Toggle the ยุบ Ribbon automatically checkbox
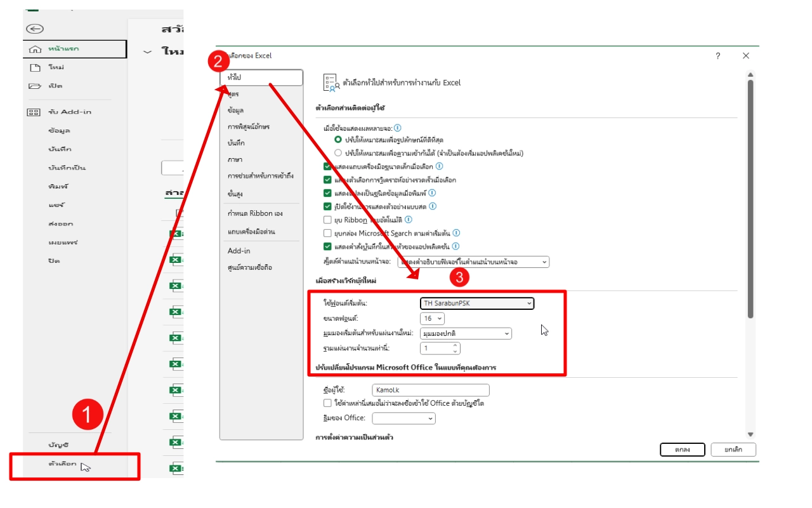The height and width of the screenshot is (508, 812). [327, 220]
